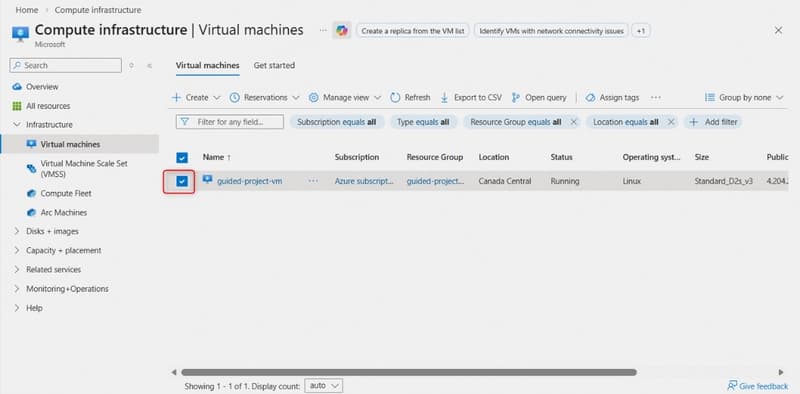
Task: Open the Create dropdown
Action: click(196, 97)
